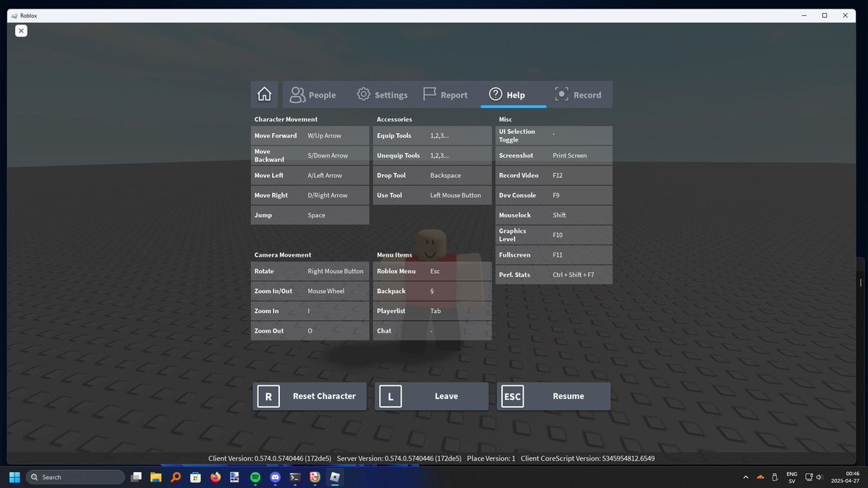Click the Dev Console row showing F9
This screenshot has width=868, height=488.
[554, 195]
